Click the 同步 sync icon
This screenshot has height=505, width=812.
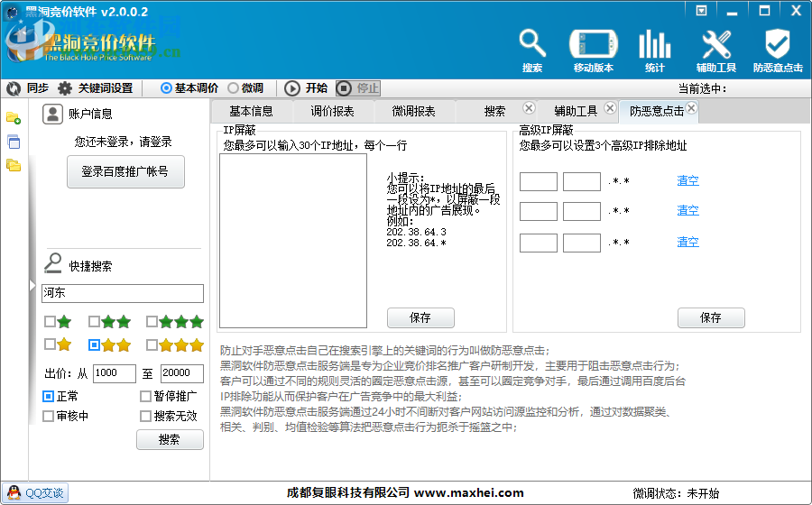pos(14,88)
